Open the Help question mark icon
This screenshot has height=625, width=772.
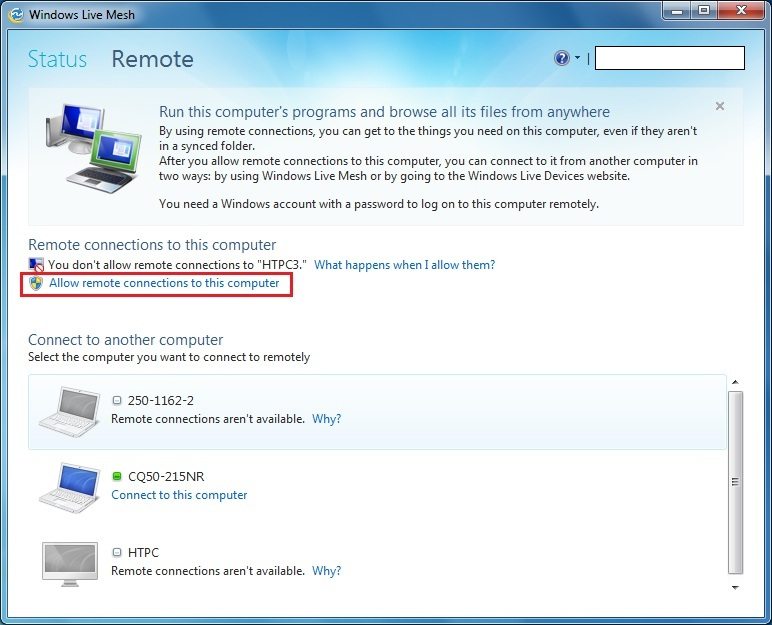[x=562, y=58]
